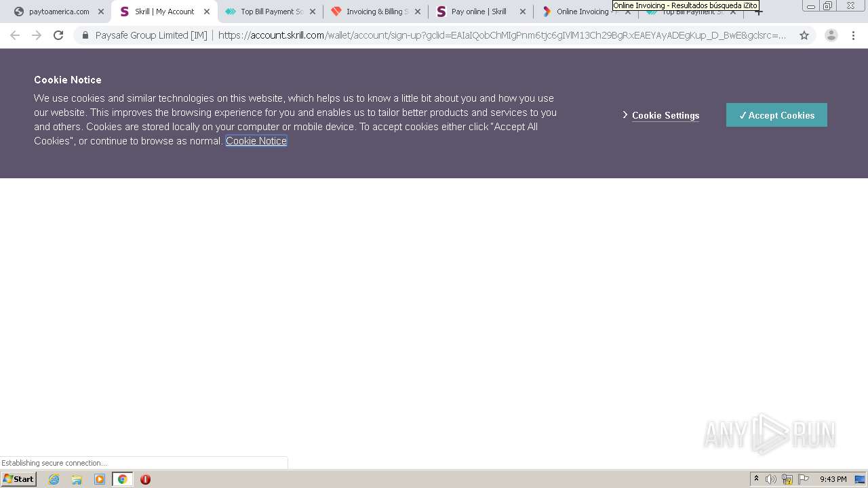Open the Cookie Notice link
This screenshot has width=868, height=488.
(x=256, y=141)
